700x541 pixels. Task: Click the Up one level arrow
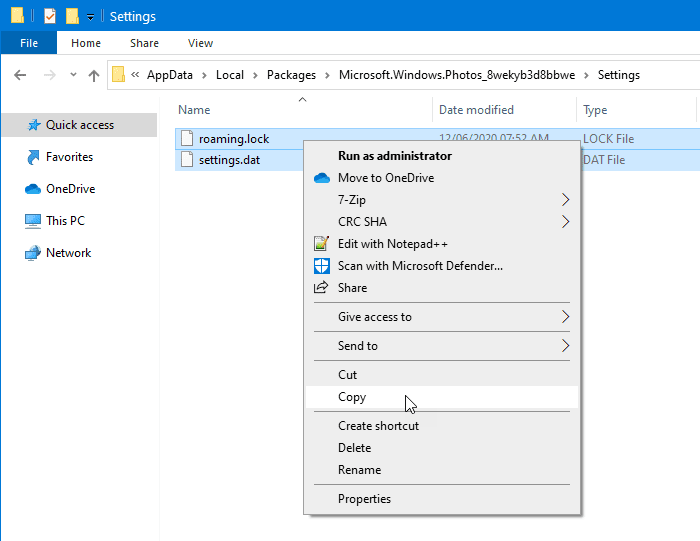[94, 75]
